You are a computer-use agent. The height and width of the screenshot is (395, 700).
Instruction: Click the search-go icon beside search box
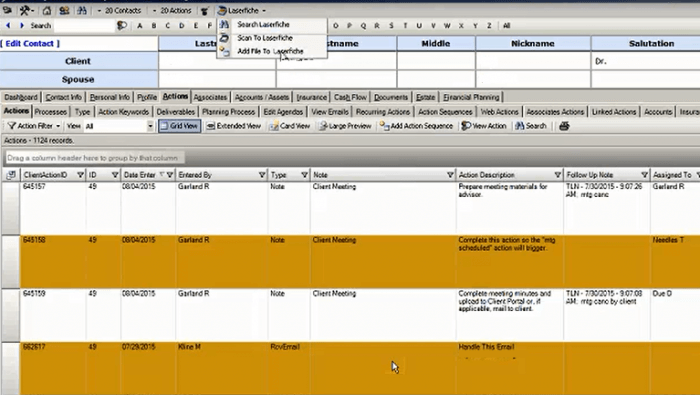[x=121, y=26]
